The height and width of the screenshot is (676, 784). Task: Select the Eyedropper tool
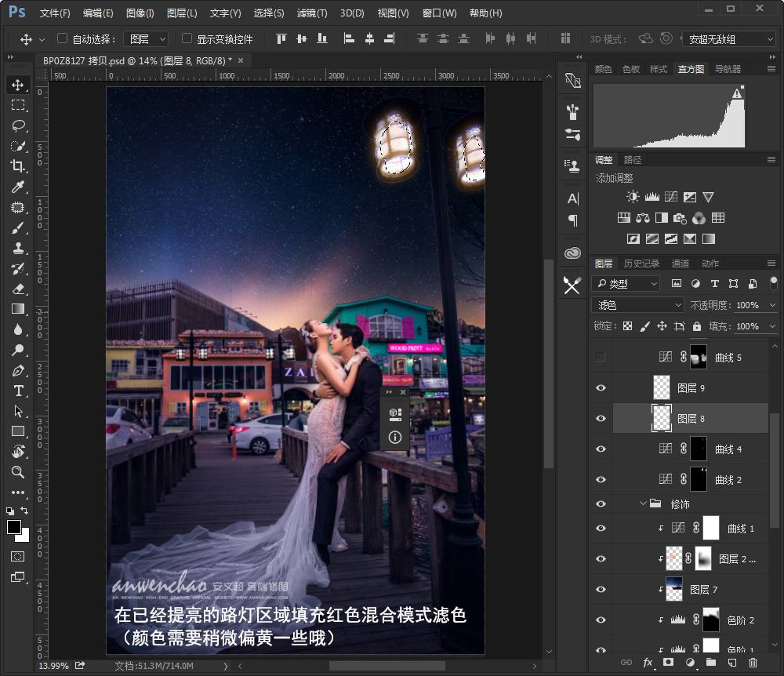tap(18, 187)
